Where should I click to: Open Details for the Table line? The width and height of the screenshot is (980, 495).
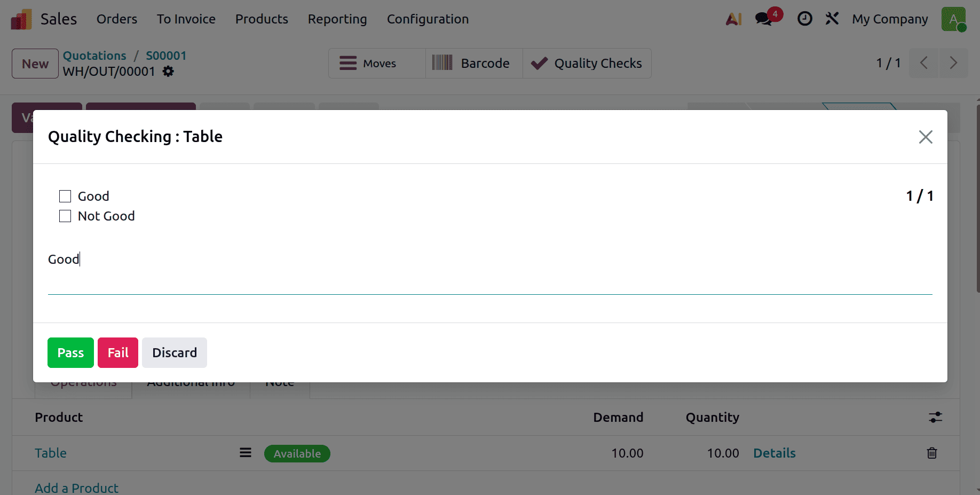pos(774,453)
